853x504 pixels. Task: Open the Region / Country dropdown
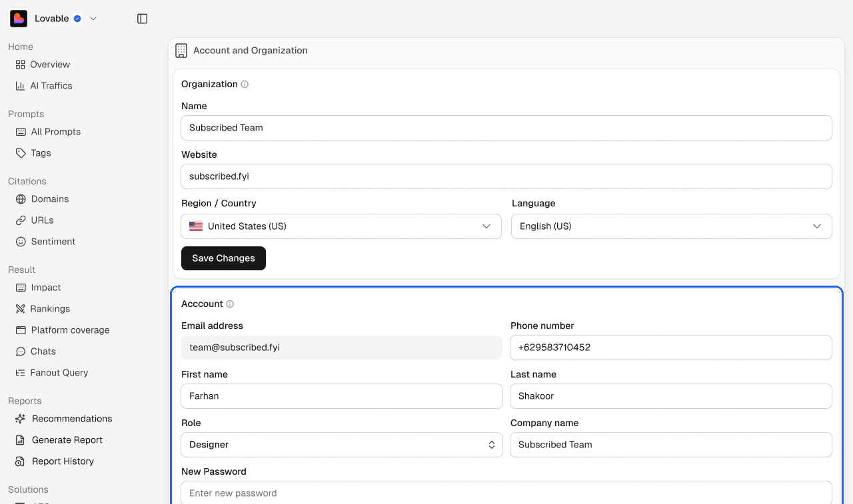point(341,226)
